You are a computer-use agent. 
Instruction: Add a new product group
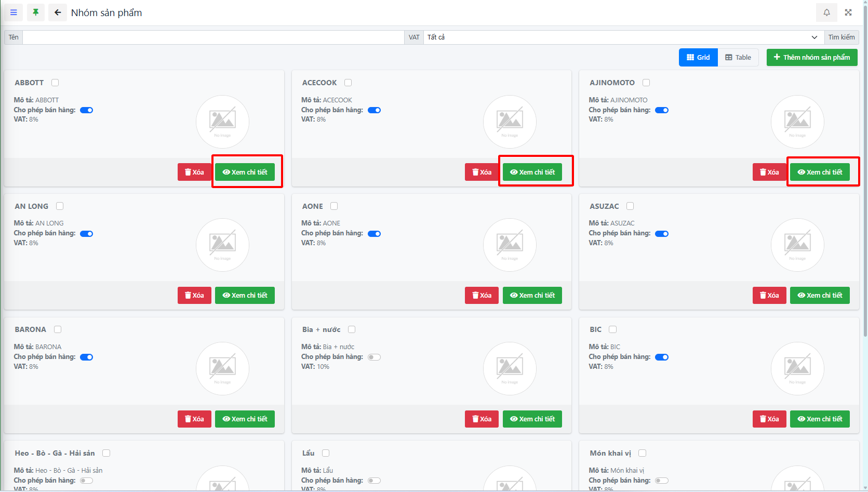tap(811, 57)
